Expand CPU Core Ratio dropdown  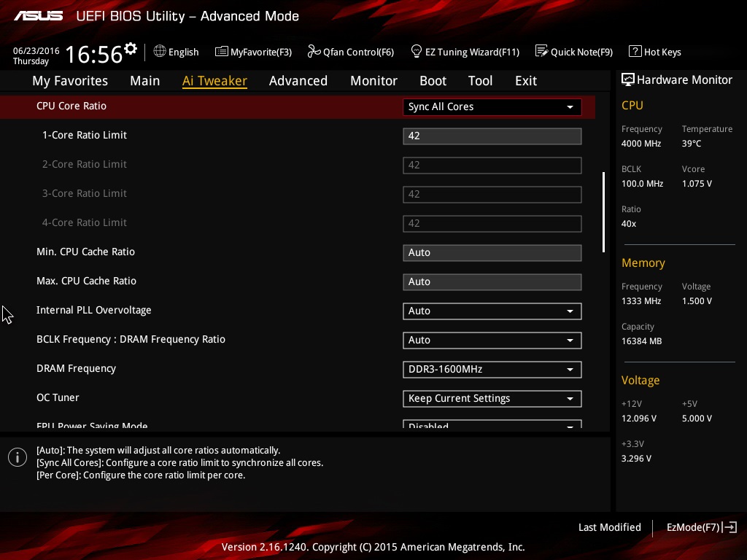click(x=492, y=106)
